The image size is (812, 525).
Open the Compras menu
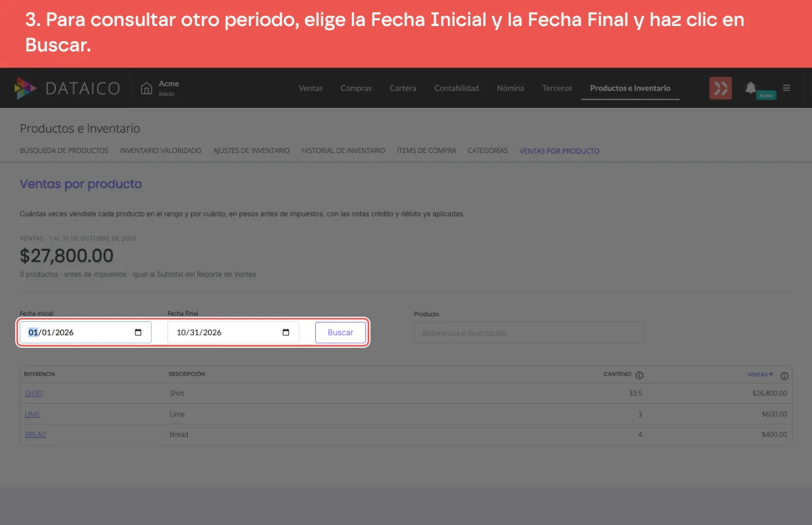point(356,88)
